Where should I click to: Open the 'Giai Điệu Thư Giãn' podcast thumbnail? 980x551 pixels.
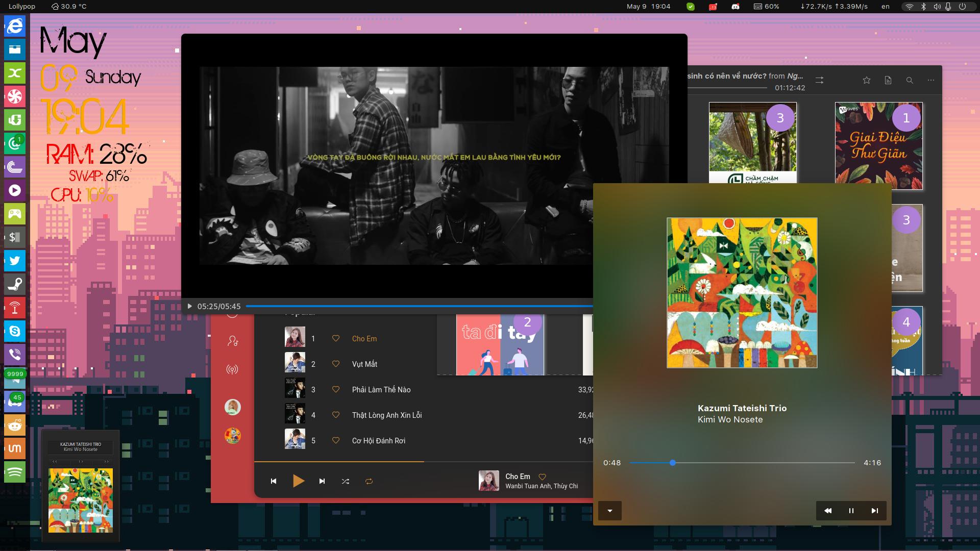[879, 146]
